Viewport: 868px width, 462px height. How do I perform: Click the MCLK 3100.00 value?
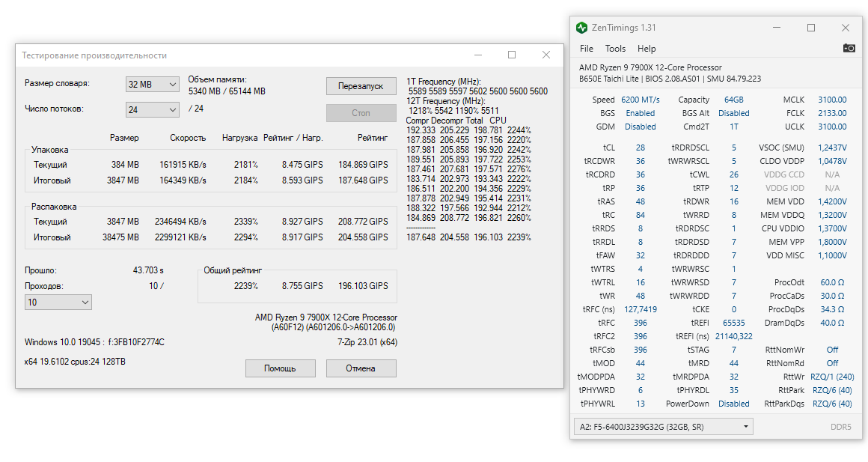point(832,100)
